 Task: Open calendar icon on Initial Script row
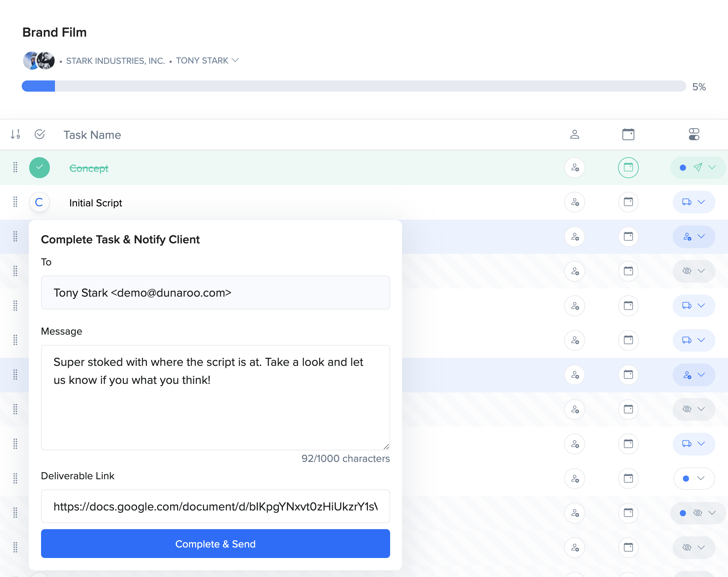coord(628,202)
